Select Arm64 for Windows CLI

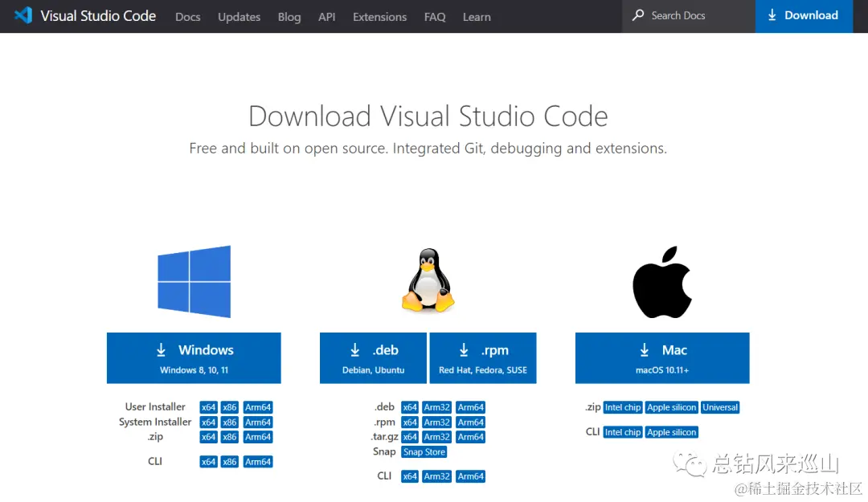point(258,462)
